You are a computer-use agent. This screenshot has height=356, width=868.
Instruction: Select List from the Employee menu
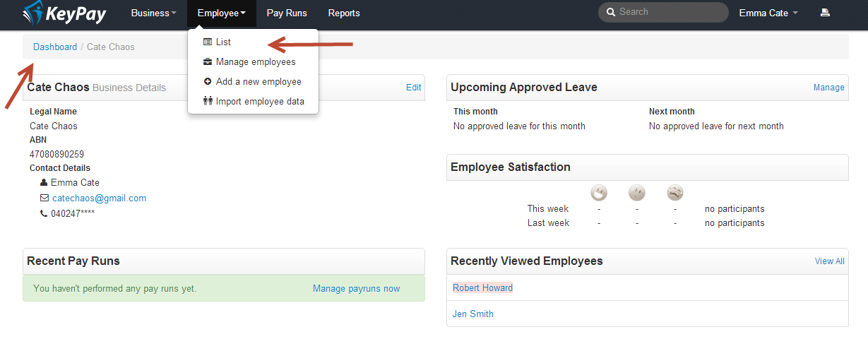coord(223,42)
